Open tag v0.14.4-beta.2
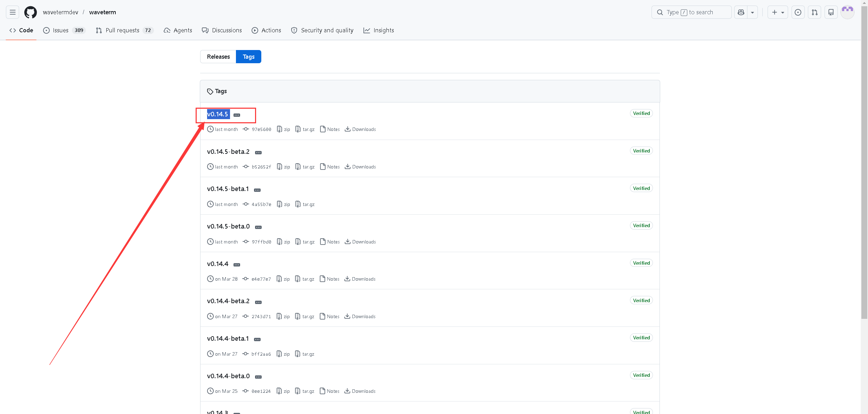 point(228,301)
